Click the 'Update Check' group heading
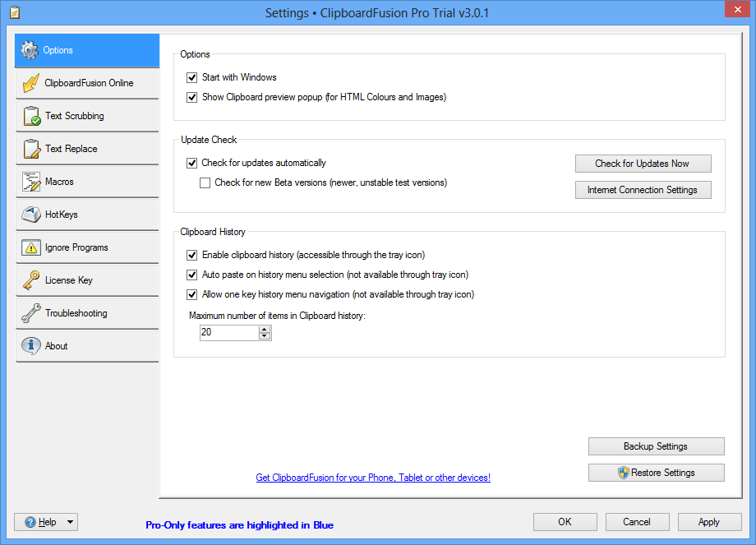Image resolution: width=756 pixels, height=545 pixels. coord(209,140)
